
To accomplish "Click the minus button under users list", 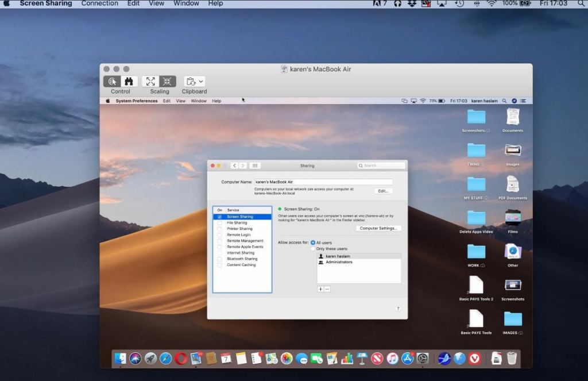I will click(327, 290).
